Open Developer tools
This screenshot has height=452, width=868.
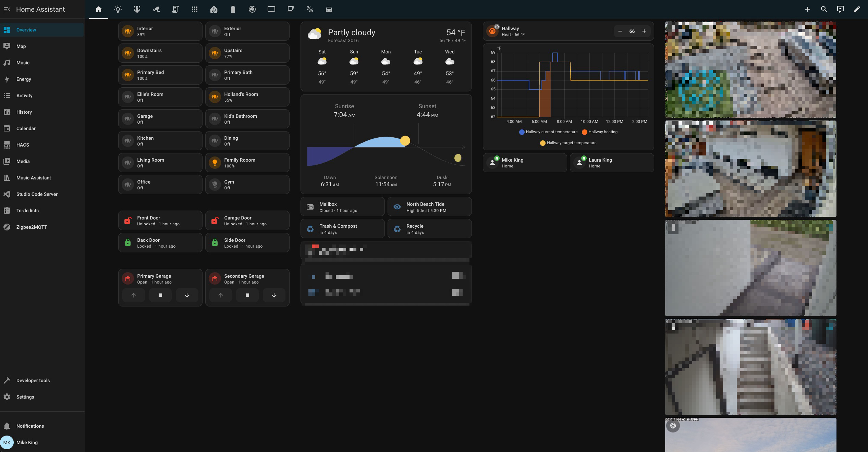click(42, 380)
